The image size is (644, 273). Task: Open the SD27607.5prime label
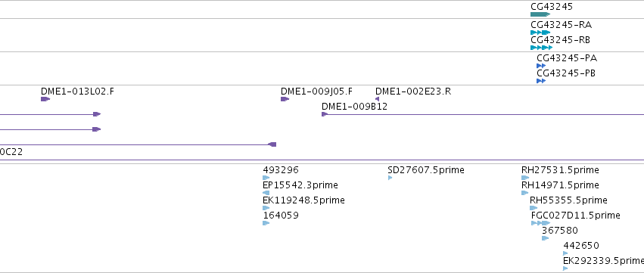426,170
